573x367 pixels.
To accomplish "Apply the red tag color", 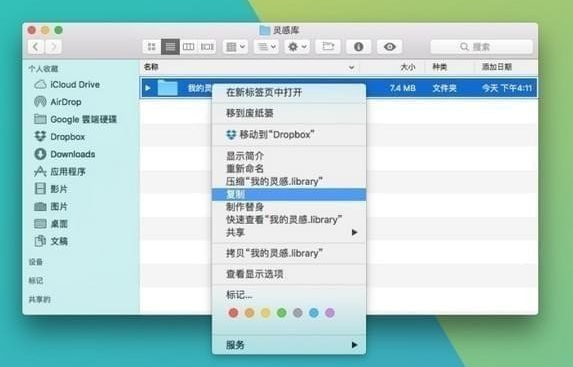I will click(233, 313).
